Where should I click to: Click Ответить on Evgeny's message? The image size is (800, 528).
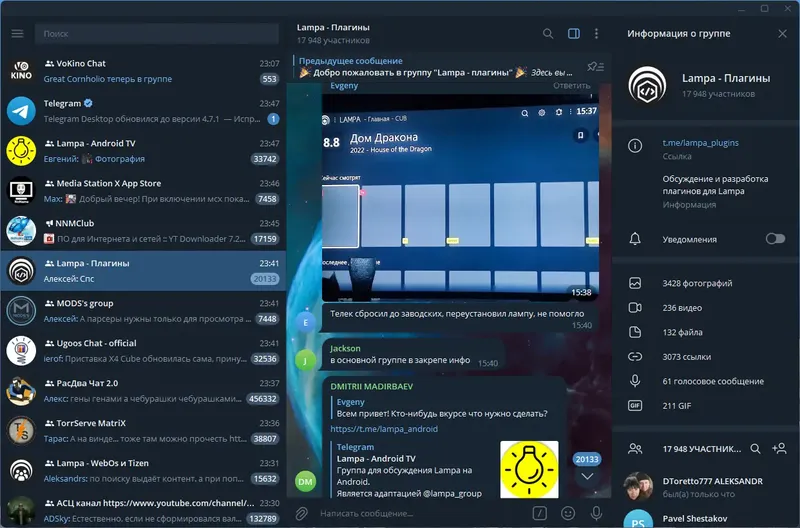pos(571,86)
